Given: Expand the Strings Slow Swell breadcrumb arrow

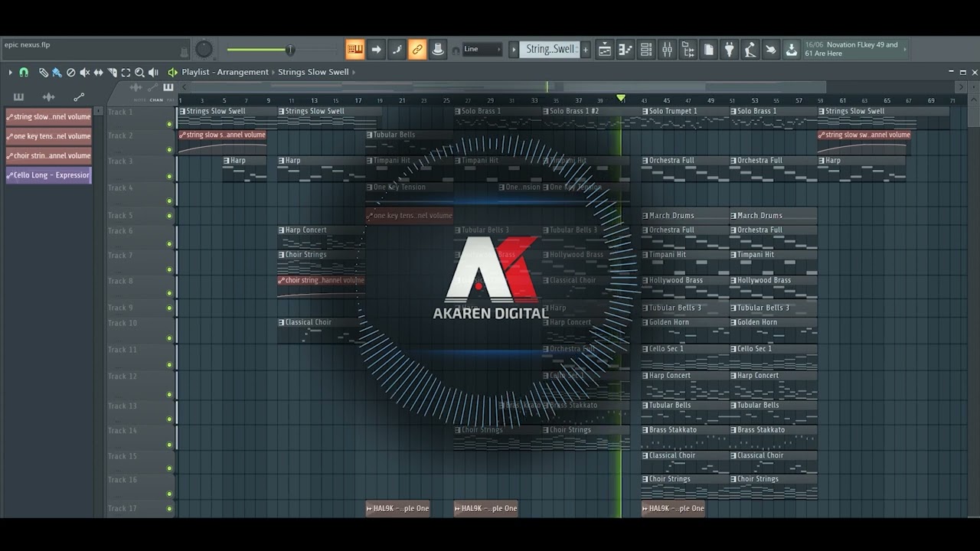Looking at the screenshot, I should coord(354,72).
